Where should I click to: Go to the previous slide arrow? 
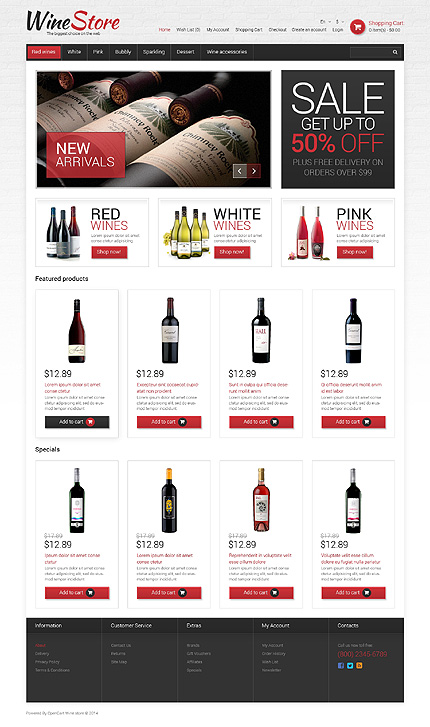pos(239,171)
